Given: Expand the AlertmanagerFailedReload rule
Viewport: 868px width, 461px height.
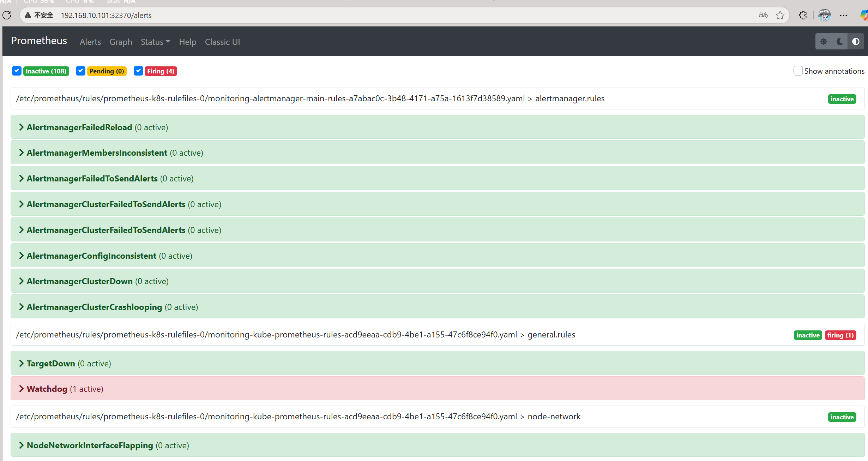Looking at the screenshot, I should tap(438, 127).
